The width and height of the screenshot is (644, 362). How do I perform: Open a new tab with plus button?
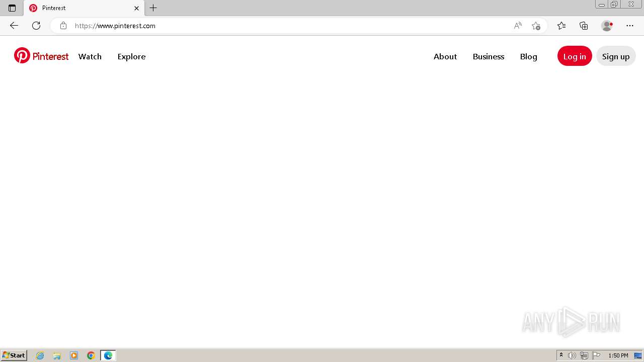[153, 8]
